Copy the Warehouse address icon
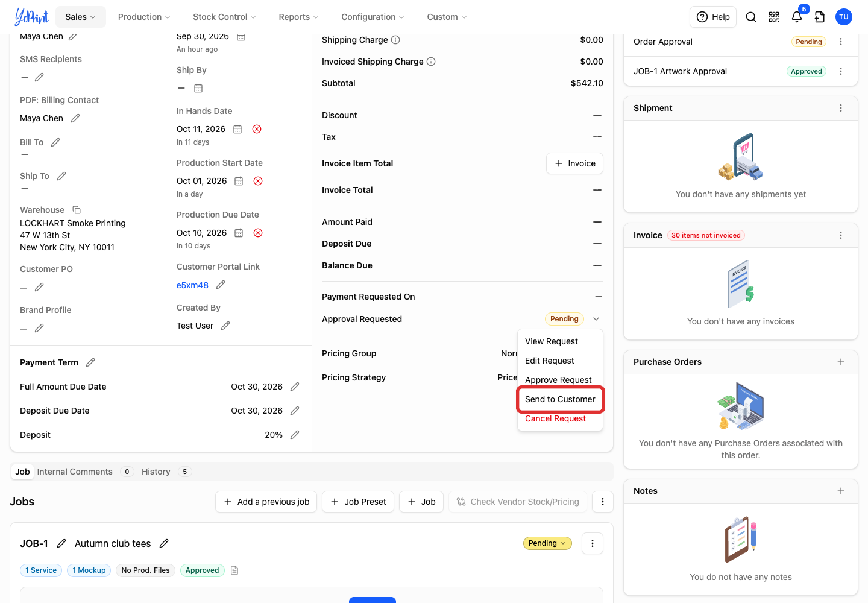 pos(77,210)
